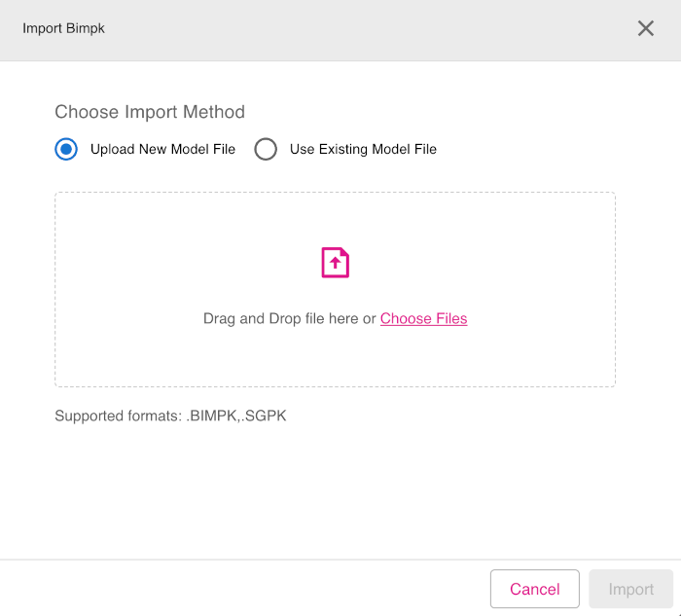681x616 pixels.
Task: Click the empty circle of the unselected radio
Action: pos(266,149)
